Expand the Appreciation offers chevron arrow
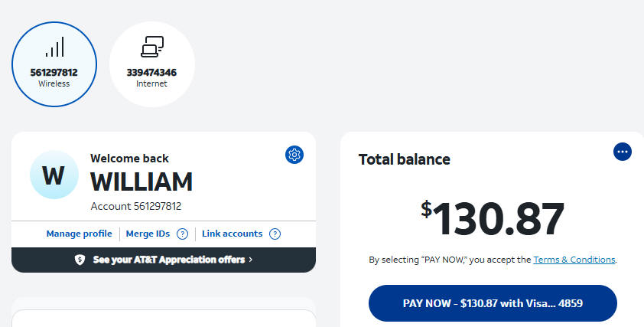644x327 pixels. pyautogui.click(x=250, y=260)
